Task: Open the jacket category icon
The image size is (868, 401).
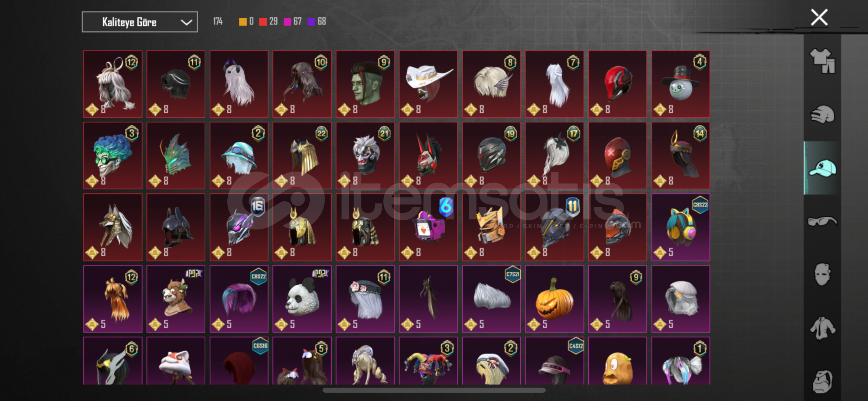Action: click(x=822, y=328)
